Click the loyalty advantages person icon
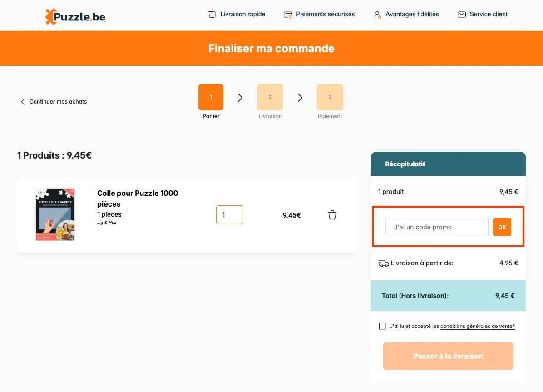543x392 pixels. pos(376,15)
